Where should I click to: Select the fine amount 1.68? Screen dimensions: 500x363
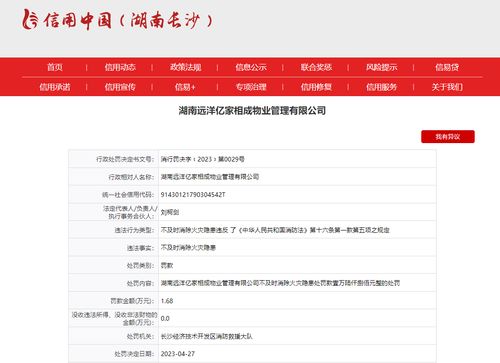point(167,301)
